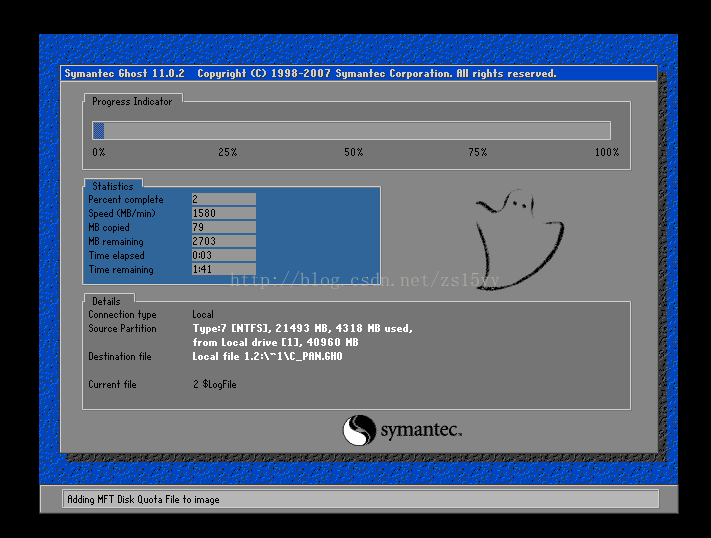Click the Progress Indicator group label

[132, 102]
